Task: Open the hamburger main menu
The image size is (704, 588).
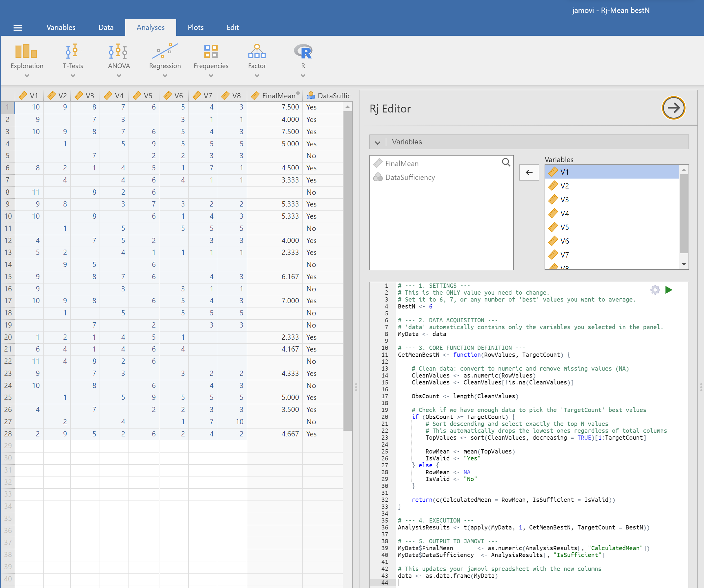Action: (x=18, y=28)
